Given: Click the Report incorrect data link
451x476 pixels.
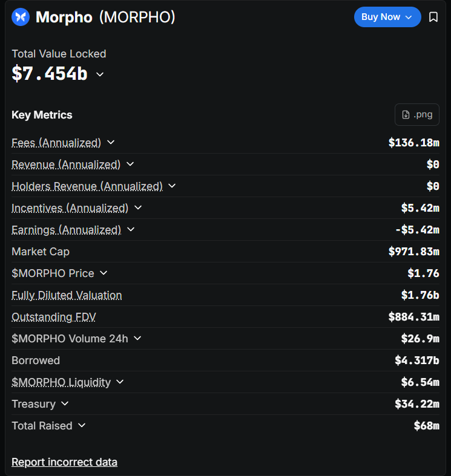Looking at the screenshot, I should pyautogui.click(x=64, y=462).
